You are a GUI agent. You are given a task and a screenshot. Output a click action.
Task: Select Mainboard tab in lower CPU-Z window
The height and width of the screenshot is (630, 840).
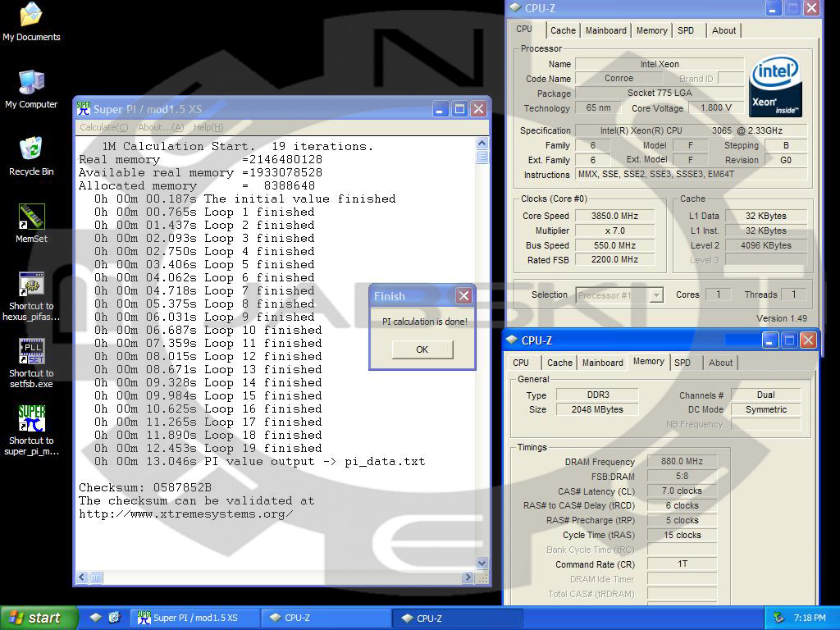[603, 363]
